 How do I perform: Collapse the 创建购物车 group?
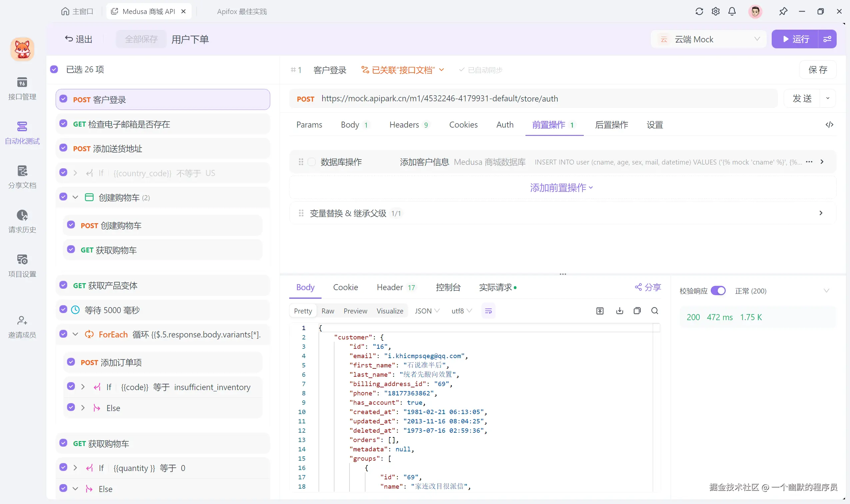[75, 197]
